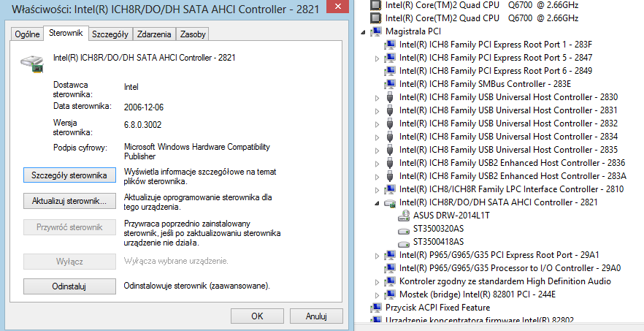Click the ST3500320AS hard disk icon

tap(405, 229)
